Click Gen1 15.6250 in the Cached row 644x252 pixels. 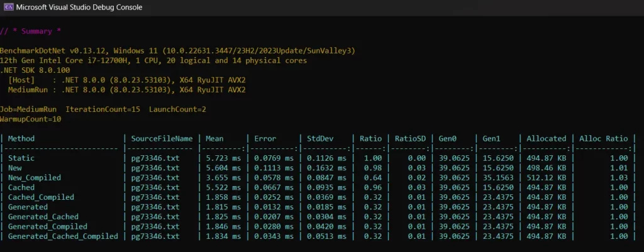pos(498,187)
